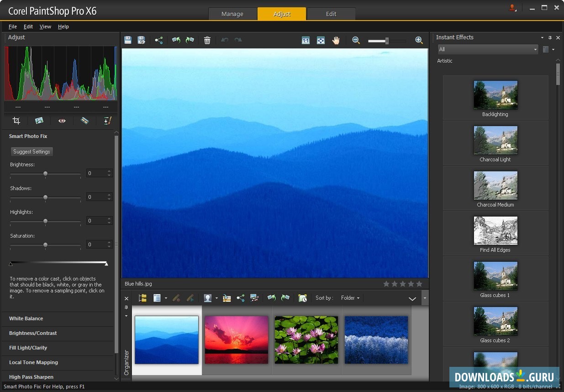Select the Makeover tool icon
Screen dimensions: 564x392
[x=85, y=121]
